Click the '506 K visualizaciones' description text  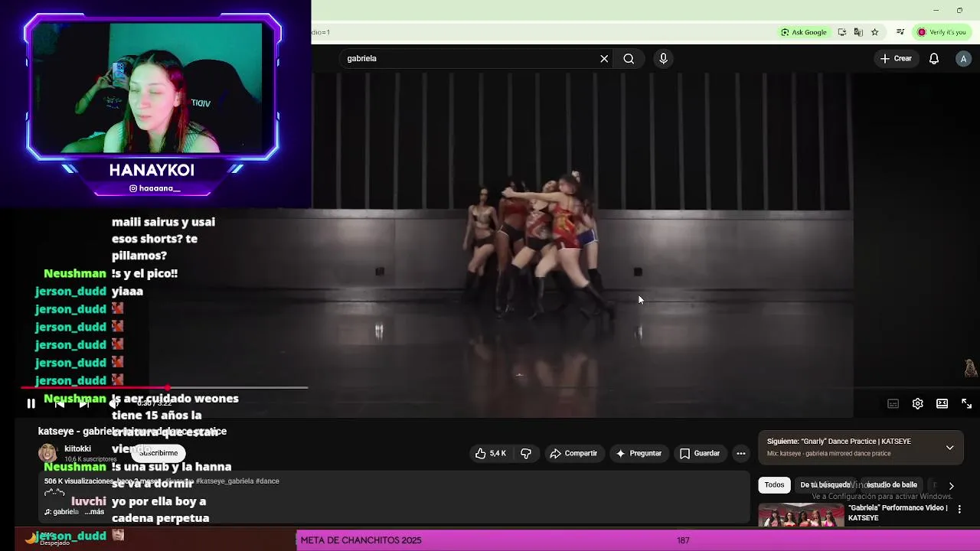[79, 481]
